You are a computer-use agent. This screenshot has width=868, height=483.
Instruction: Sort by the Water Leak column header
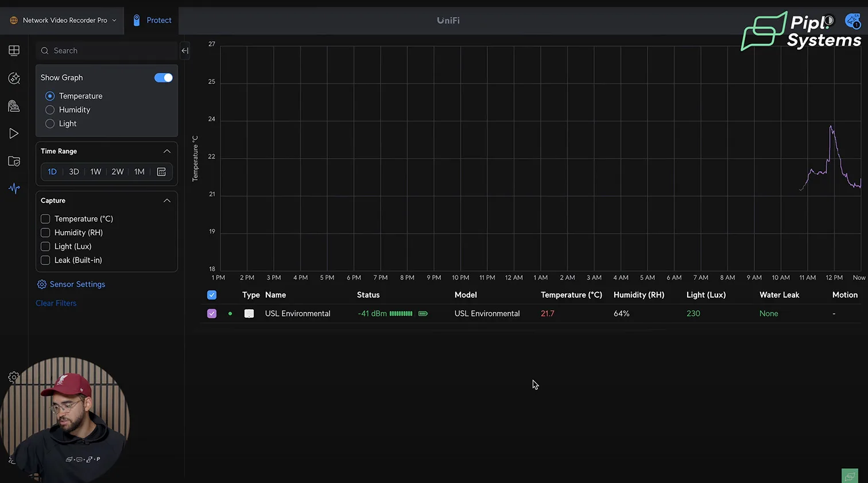coord(780,295)
